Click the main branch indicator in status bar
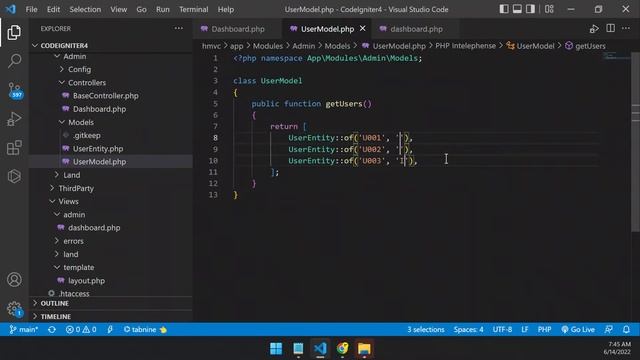This screenshot has width=640, height=360. tap(24, 329)
